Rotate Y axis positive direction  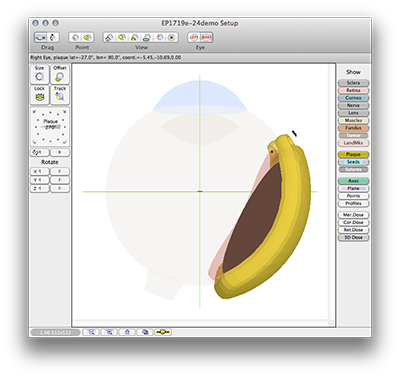click(60, 180)
